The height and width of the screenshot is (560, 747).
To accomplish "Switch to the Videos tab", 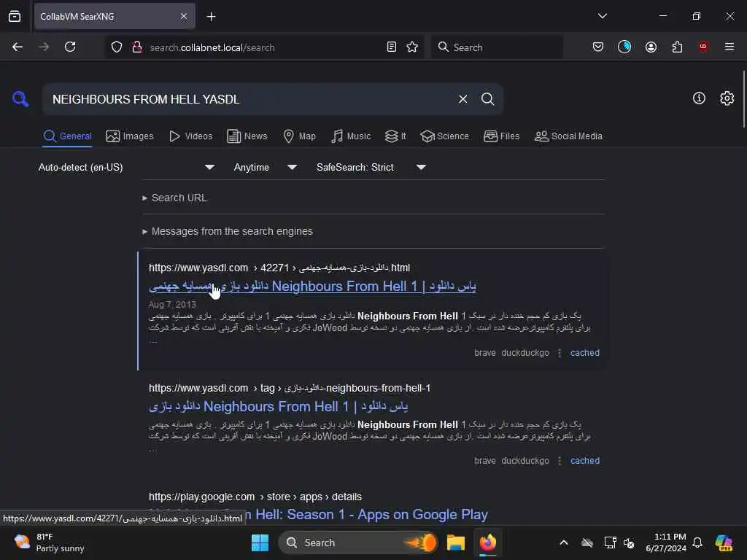I will (x=191, y=136).
